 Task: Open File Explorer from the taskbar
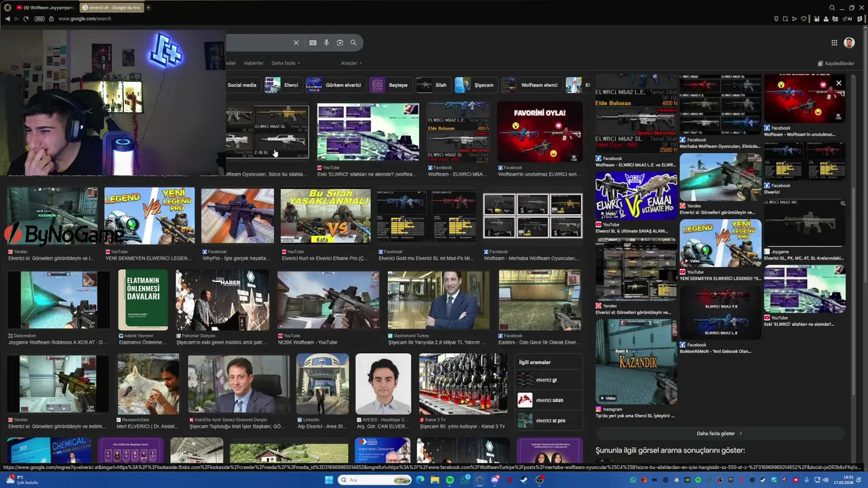[435, 480]
